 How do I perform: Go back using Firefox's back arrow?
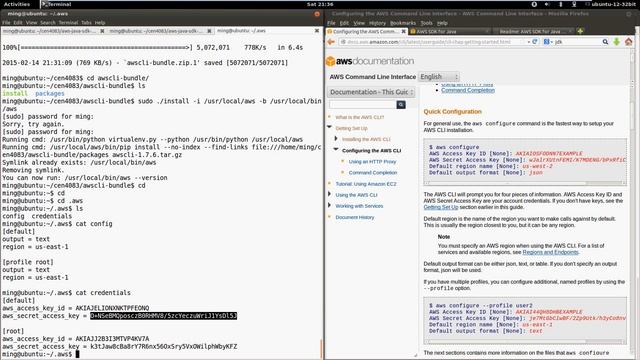pyautogui.click(x=331, y=42)
